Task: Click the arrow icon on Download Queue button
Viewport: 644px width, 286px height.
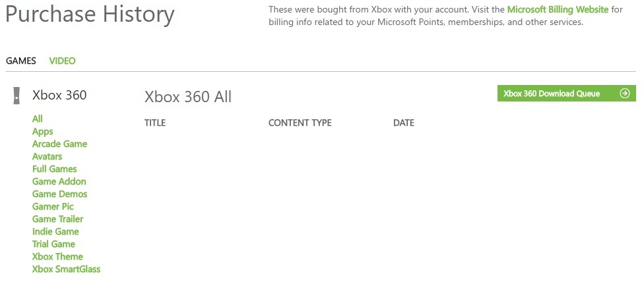Action: coord(624,94)
